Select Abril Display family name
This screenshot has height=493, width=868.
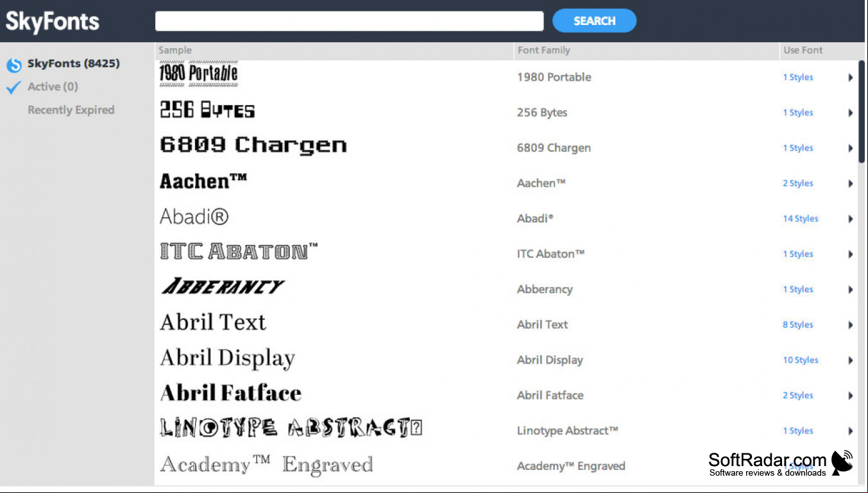point(550,360)
